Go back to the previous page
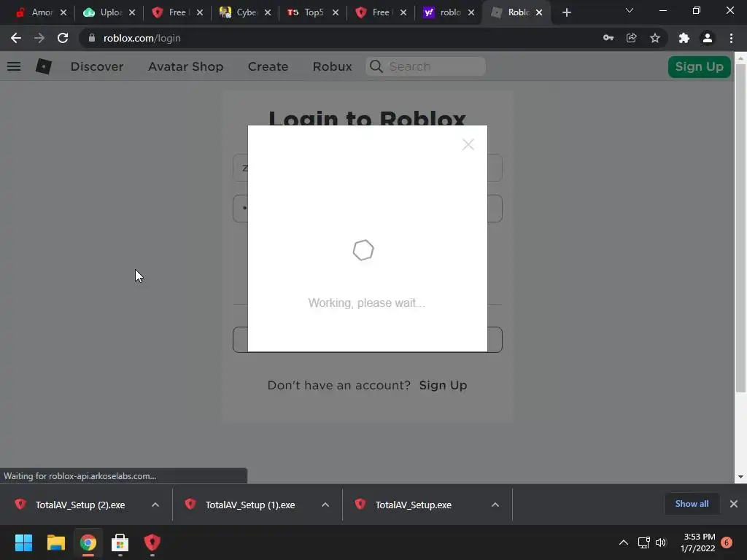Viewport: 747px width, 560px height. (16, 38)
